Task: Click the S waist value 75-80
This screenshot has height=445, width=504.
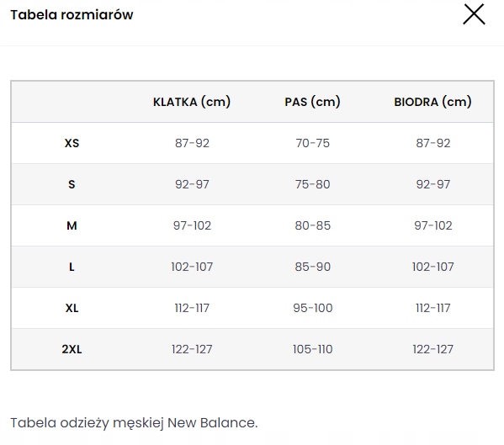Action: (312, 184)
